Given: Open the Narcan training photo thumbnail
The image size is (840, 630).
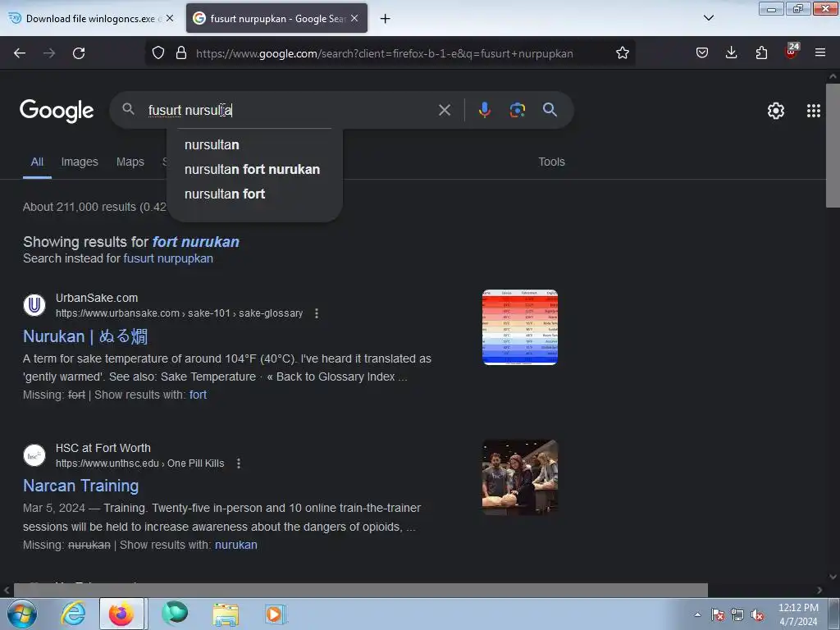Looking at the screenshot, I should [519, 477].
